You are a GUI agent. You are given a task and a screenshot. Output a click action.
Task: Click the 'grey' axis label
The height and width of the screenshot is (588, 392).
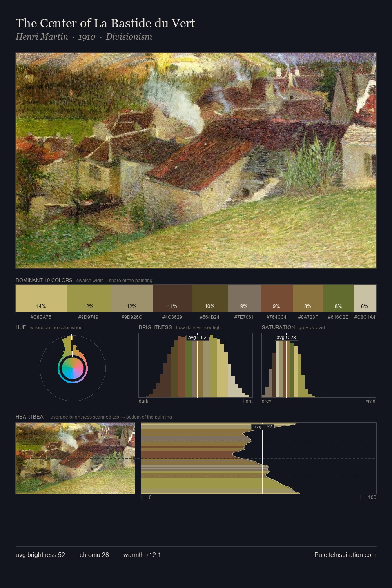tap(267, 401)
